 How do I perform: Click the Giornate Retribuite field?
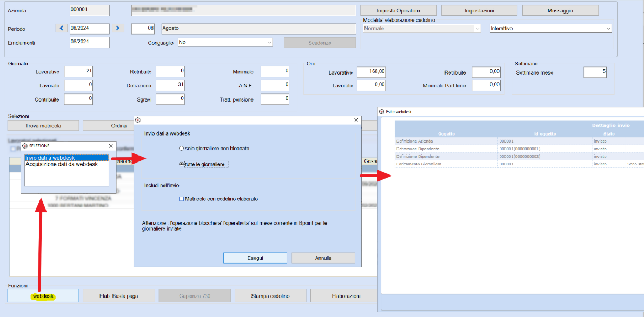(170, 71)
